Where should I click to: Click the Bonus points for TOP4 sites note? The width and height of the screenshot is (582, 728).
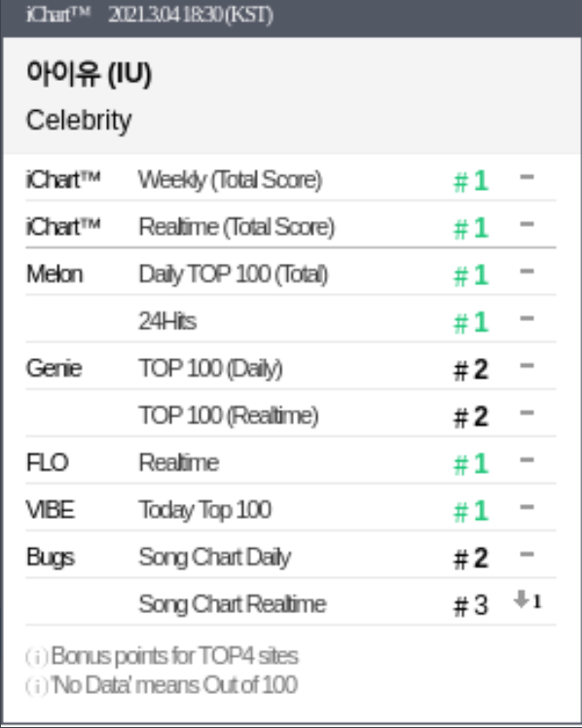(x=174, y=656)
